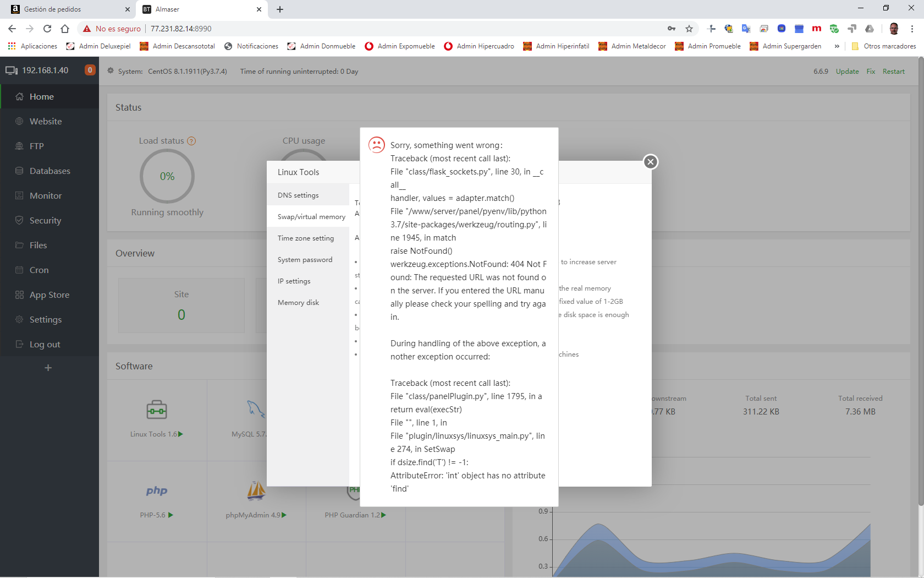Open a new browser tab
This screenshot has width=924, height=578.
280,9
